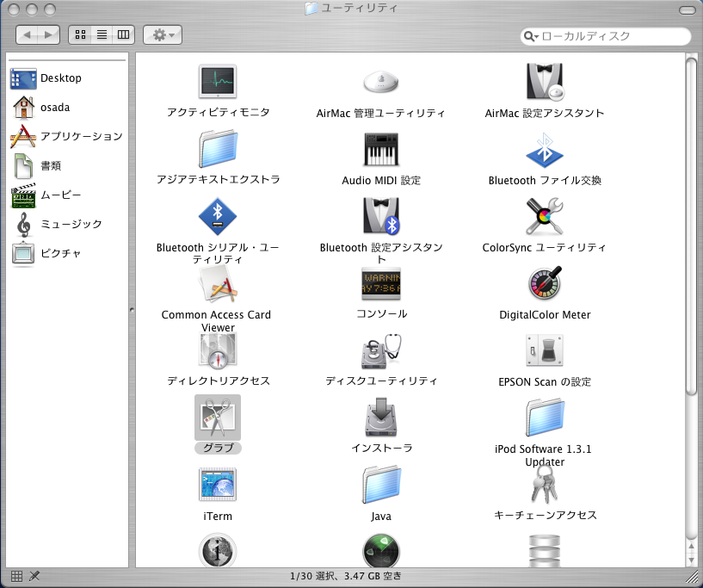This screenshot has width=703, height=588.
Task: Open the info globe icon below iTerm
Action: tap(218, 550)
